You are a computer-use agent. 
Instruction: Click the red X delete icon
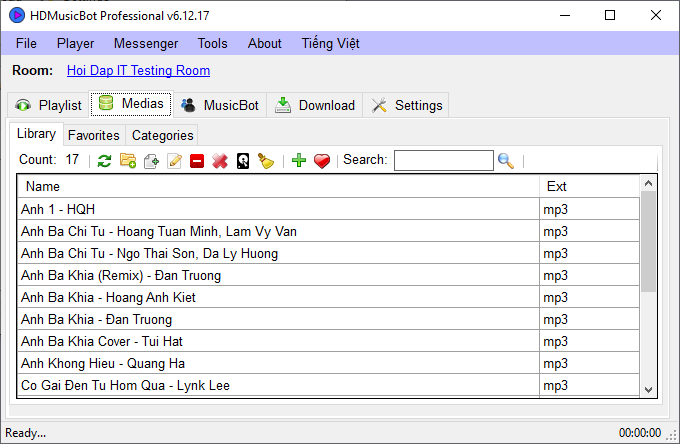coord(220,161)
